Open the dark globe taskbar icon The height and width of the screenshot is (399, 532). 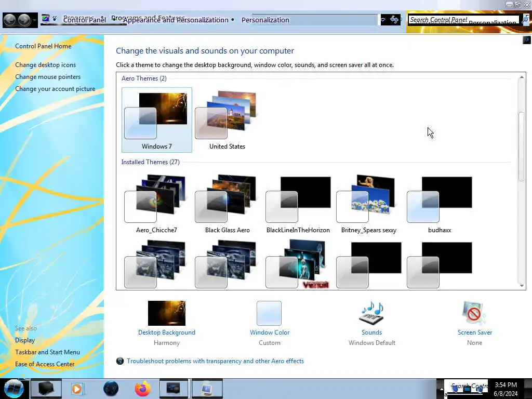point(111,389)
